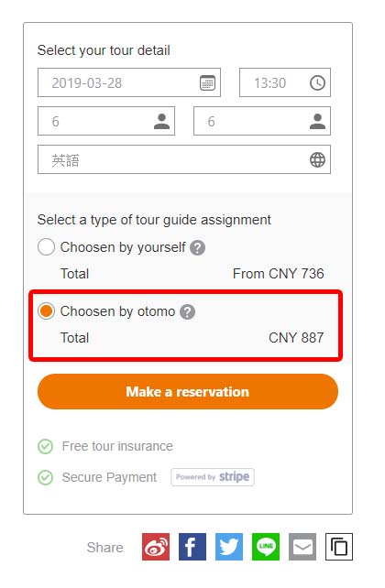The width and height of the screenshot is (385, 588).
Task: Click the Powered by Stripe badge
Action: 213,477
